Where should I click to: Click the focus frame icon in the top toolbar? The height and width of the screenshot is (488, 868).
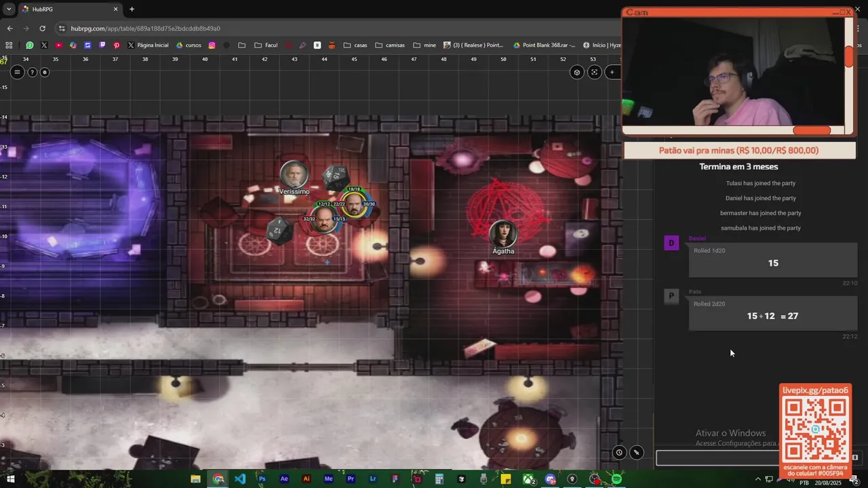(x=595, y=72)
